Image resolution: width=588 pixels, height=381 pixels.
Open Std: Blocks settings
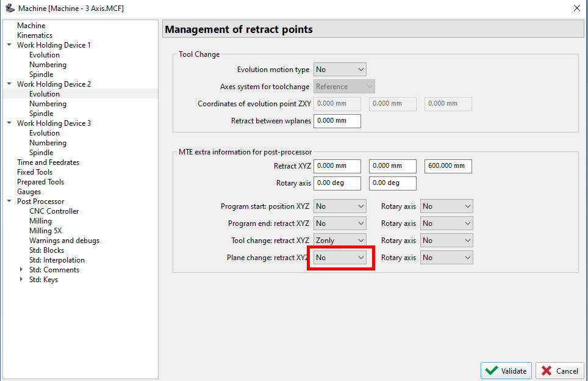(x=46, y=250)
